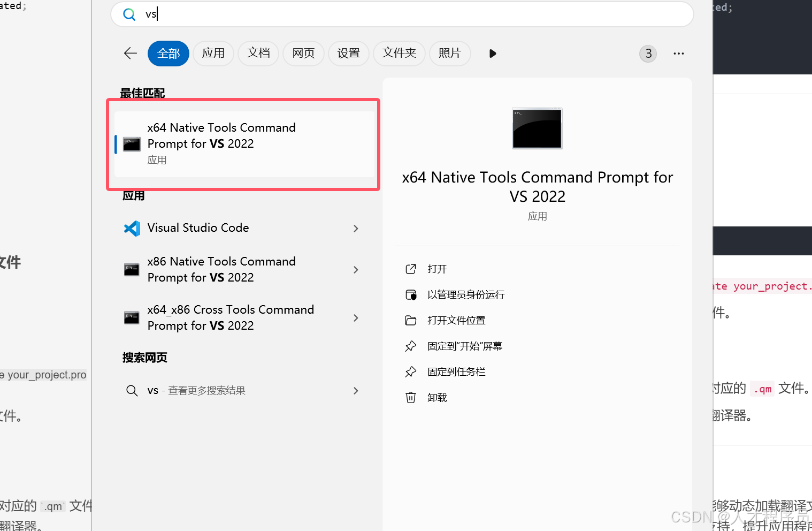Switch to the 照片 filter tab
This screenshot has height=531, width=812.
pyautogui.click(x=450, y=54)
